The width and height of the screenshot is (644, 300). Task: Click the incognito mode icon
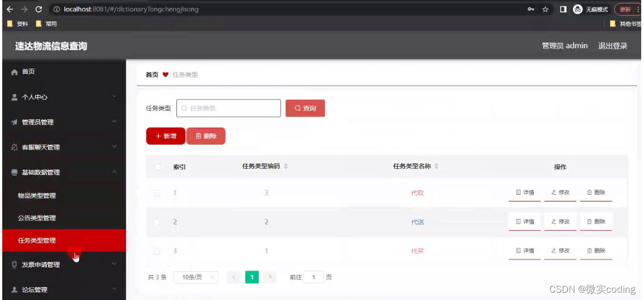point(578,9)
